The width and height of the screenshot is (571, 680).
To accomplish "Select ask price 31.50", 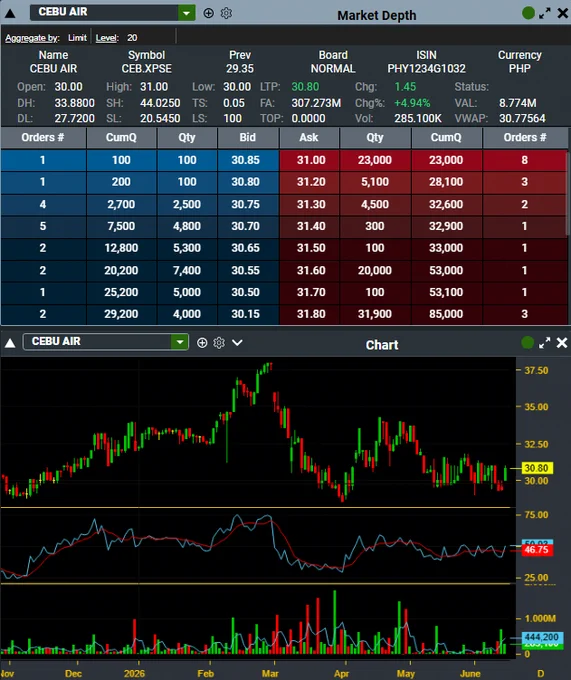I will coord(311,248).
